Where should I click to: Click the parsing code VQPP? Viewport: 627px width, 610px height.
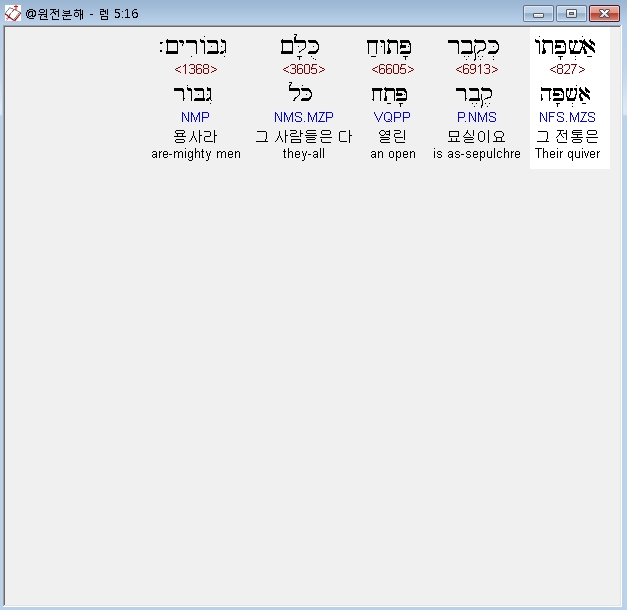[x=392, y=117]
